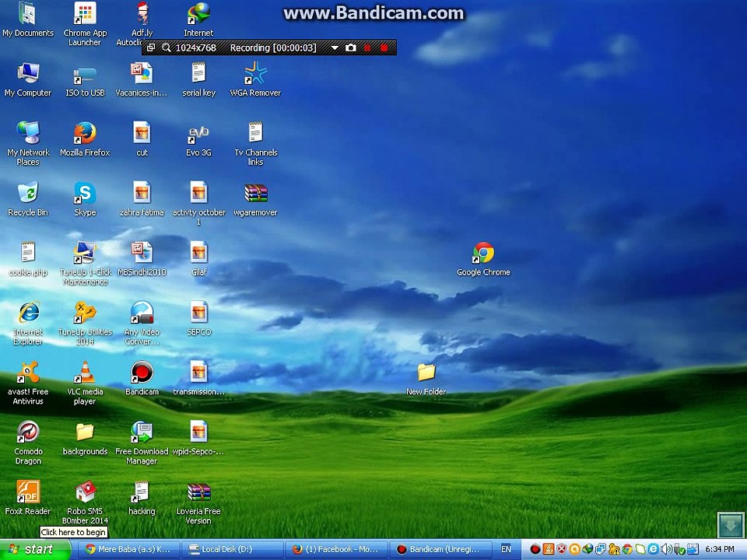
Task: Stop recording with the red square button
Action: tap(384, 47)
